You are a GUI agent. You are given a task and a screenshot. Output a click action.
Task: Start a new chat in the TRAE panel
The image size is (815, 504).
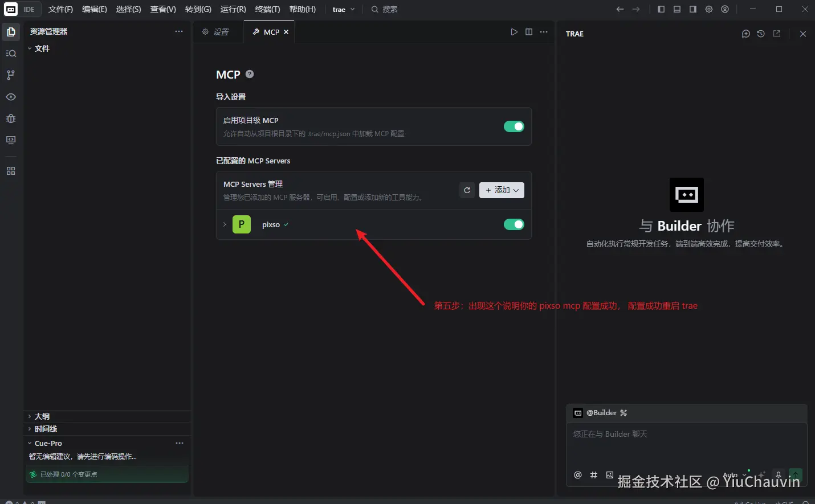[x=745, y=34]
